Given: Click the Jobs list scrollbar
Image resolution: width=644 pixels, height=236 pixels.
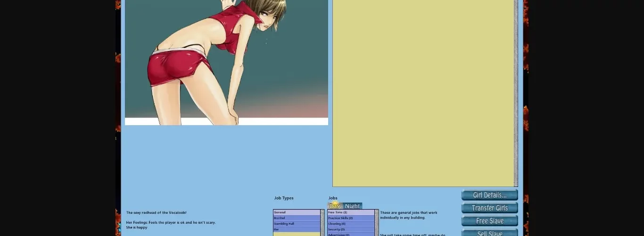Looking at the screenshot, I should coord(376,223).
